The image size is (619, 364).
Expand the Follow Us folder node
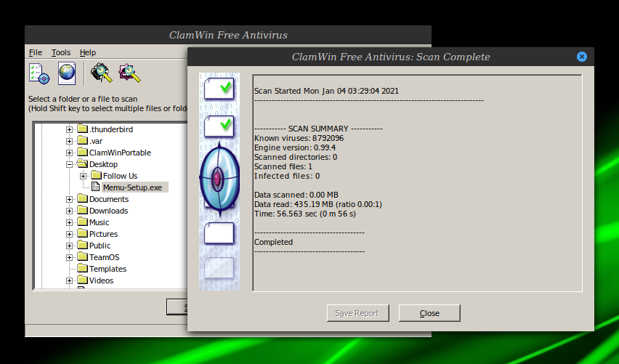(83, 176)
